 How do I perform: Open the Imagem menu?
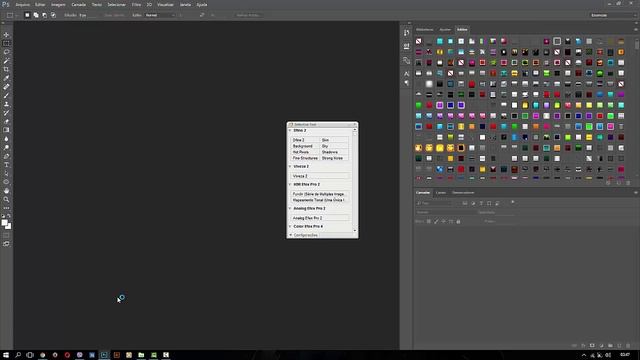tap(58, 4)
